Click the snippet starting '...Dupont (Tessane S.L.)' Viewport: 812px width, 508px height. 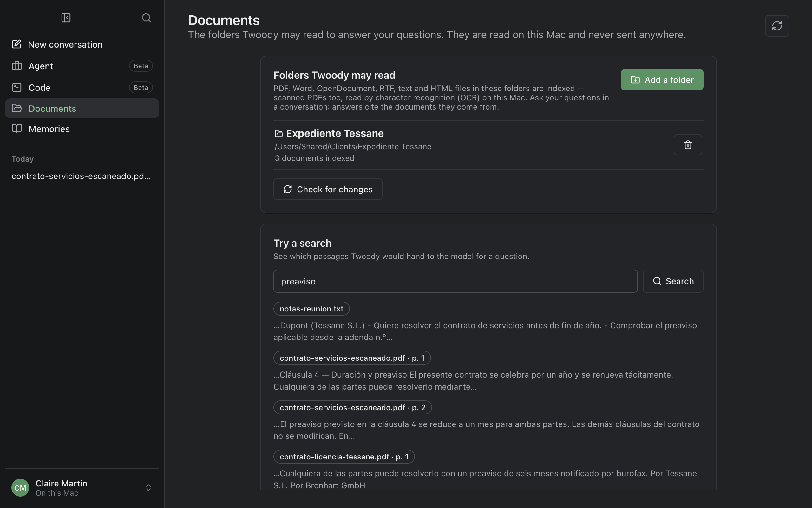coord(485,331)
